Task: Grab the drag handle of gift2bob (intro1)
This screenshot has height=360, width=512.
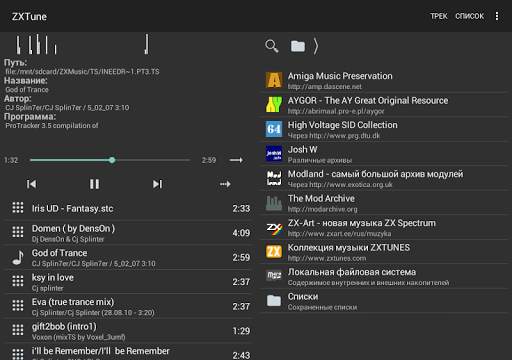Action: 18,330
